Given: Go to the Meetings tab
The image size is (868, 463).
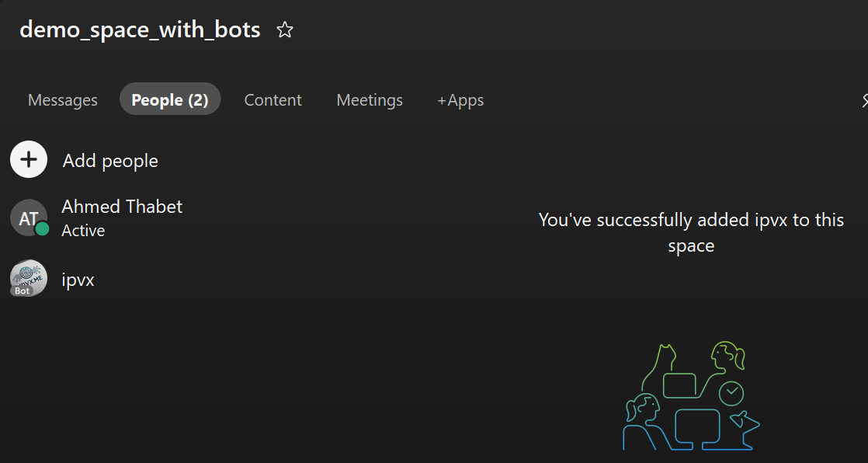Looking at the screenshot, I should pos(370,100).
